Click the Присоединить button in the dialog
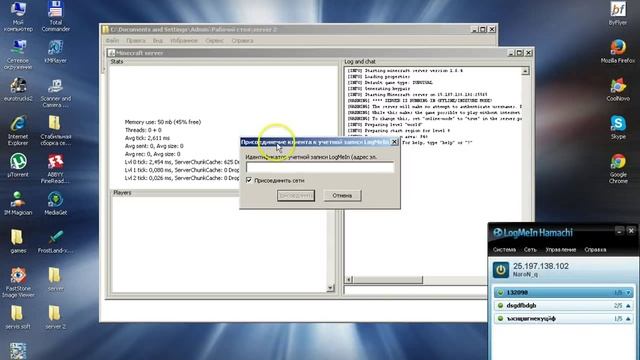Viewport: 640px width, 360px height. [x=296, y=196]
